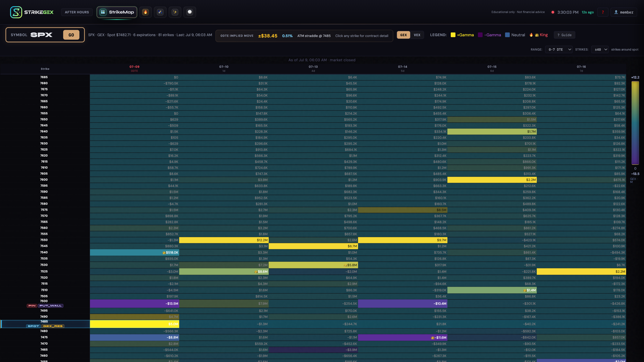Click the yellow +Gamma legend swatch
Screen dimensions: 644x362
click(x=453, y=35)
